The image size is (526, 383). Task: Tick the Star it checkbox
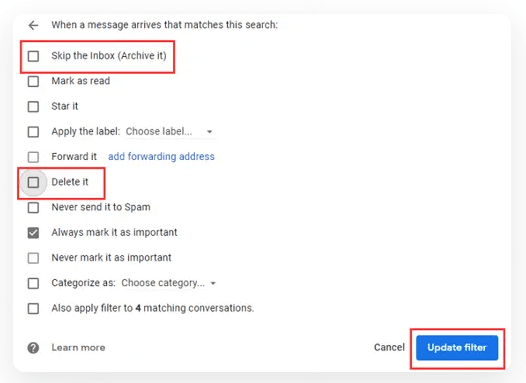pos(33,107)
